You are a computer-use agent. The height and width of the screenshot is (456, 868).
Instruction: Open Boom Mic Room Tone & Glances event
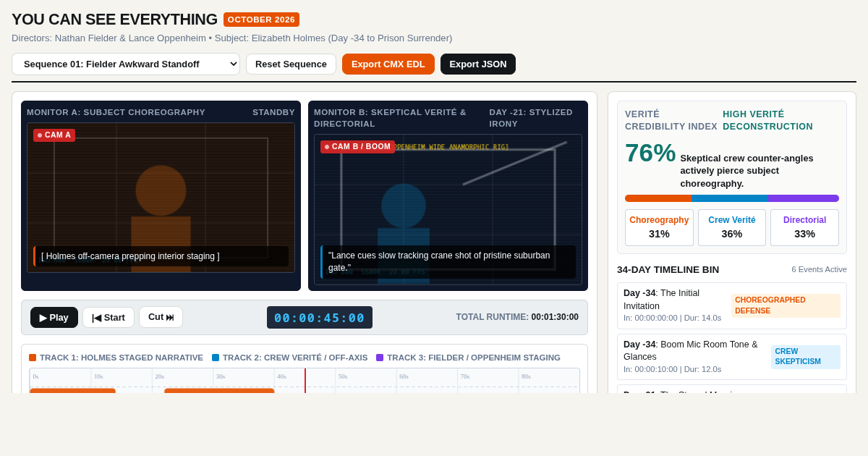(x=732, y=357)
